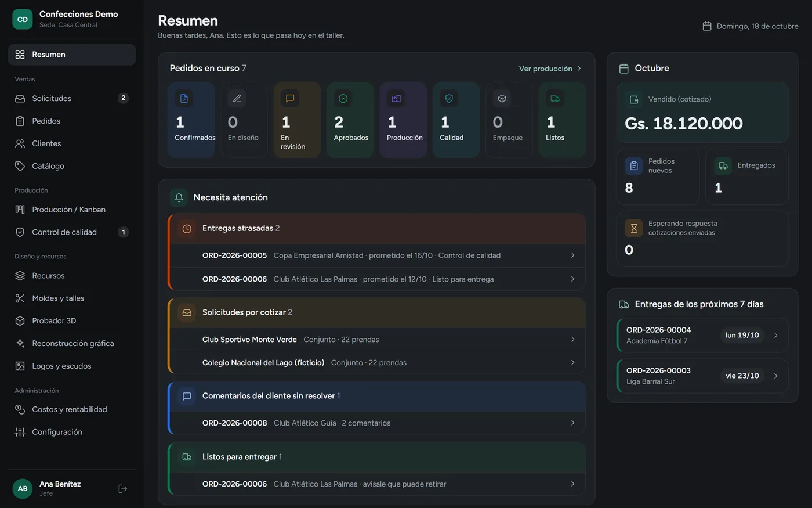The width and height of the screenshot is (812, 508).
Task: Open Reconstrucción gráfica sidebar item
Action: point(72,343)
